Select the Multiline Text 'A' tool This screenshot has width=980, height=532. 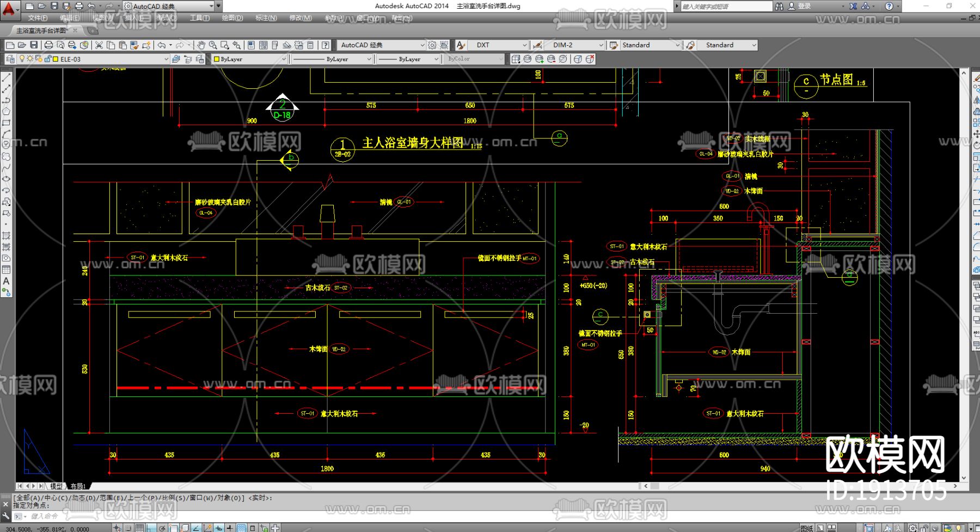coord(6,281)
